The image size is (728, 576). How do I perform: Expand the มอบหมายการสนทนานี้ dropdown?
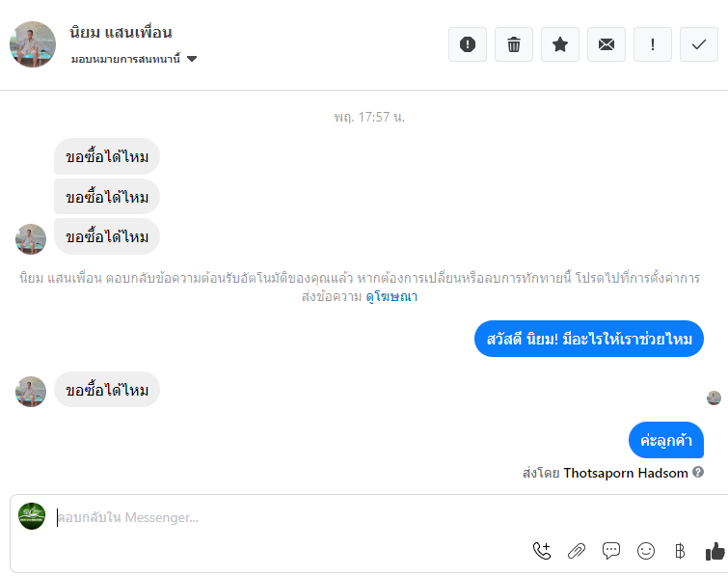(x=192, y=59)
